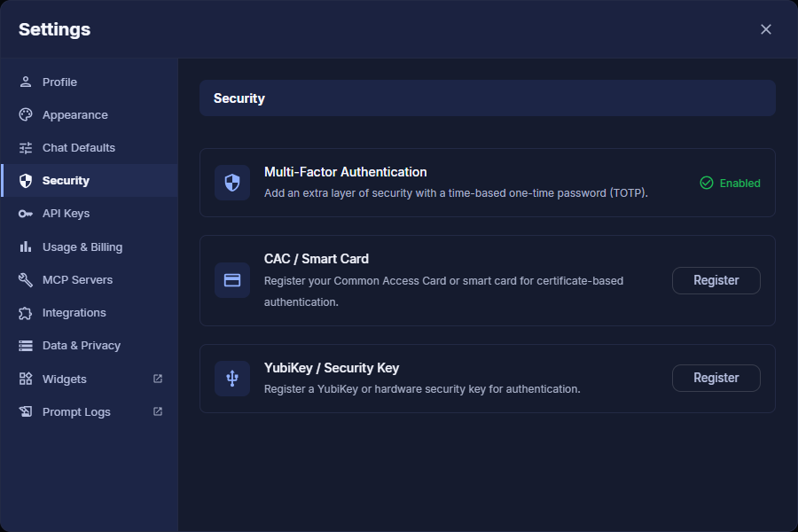
Task: Click the external link icon beside Widgets
Action: 158,379
